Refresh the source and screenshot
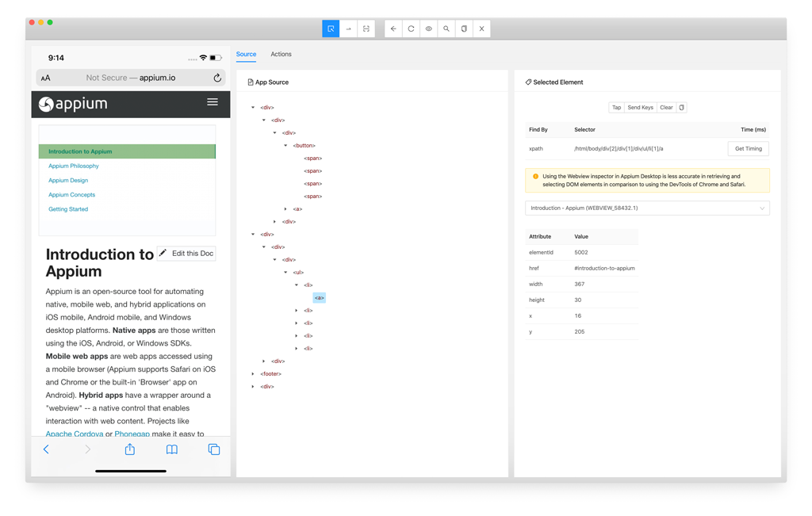This screenshot has height=516, width=812. [x=412, y=29]
